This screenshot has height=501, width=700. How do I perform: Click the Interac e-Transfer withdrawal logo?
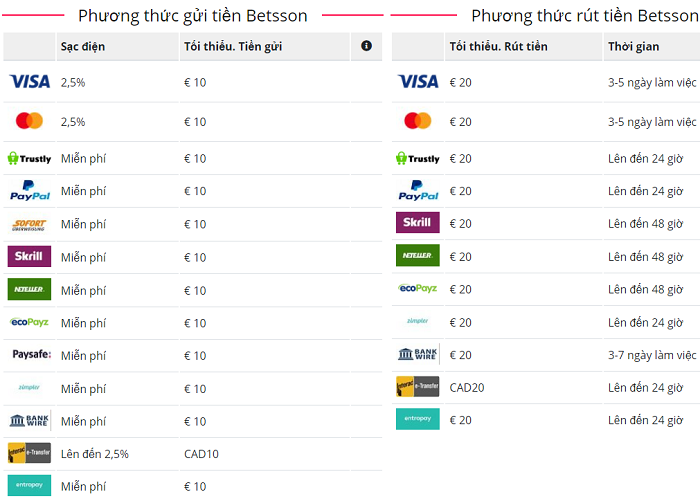pos(417,387)
